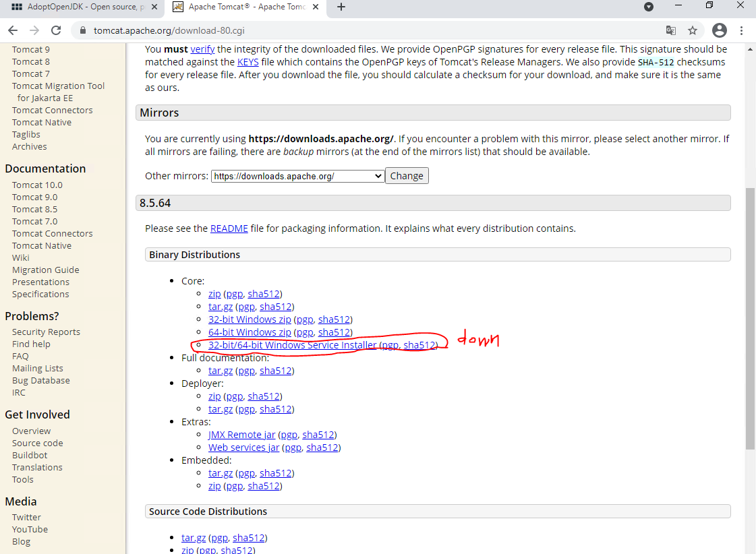Open Bug Database link
This screenshot has height=554, width=756.
click(41, 380)
